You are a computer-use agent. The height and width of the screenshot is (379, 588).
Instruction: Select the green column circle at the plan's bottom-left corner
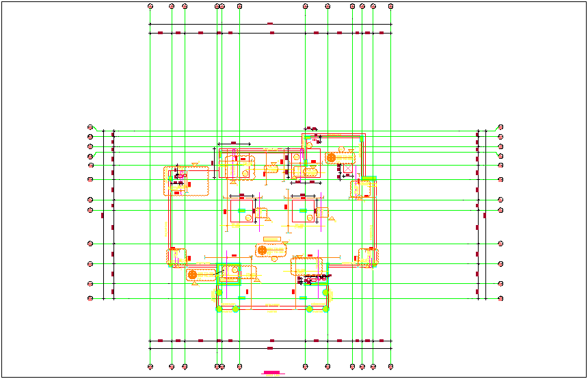(x=219, y=309)
